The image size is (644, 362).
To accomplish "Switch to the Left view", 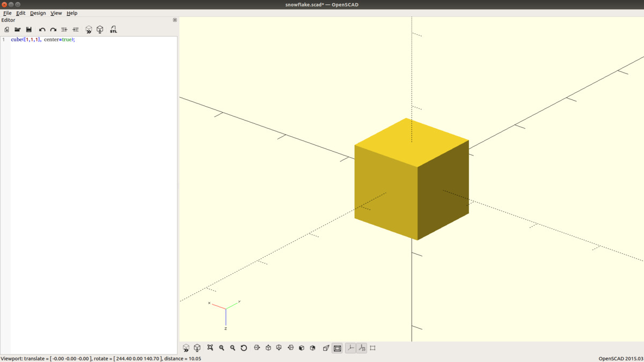I will tap(290, 348).
